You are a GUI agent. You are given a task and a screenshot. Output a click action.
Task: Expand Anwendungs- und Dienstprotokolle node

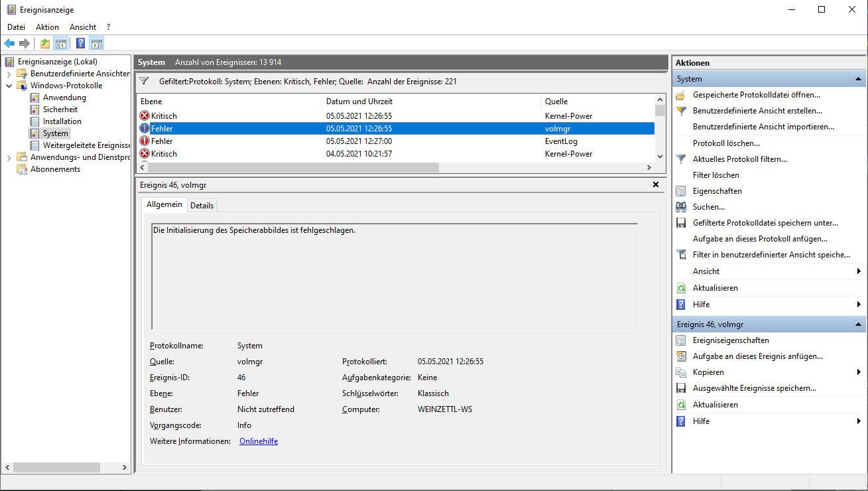(9, 157)
